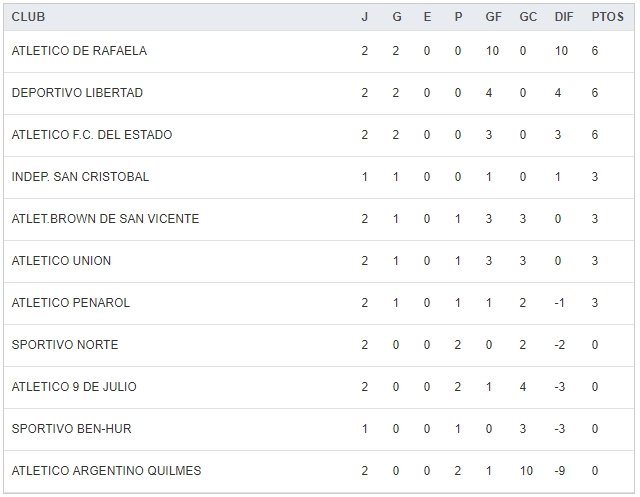The image size is (640, 497).
Task: Click the PTOS column header
Action: pyautogui.click(x=607, y=17)
